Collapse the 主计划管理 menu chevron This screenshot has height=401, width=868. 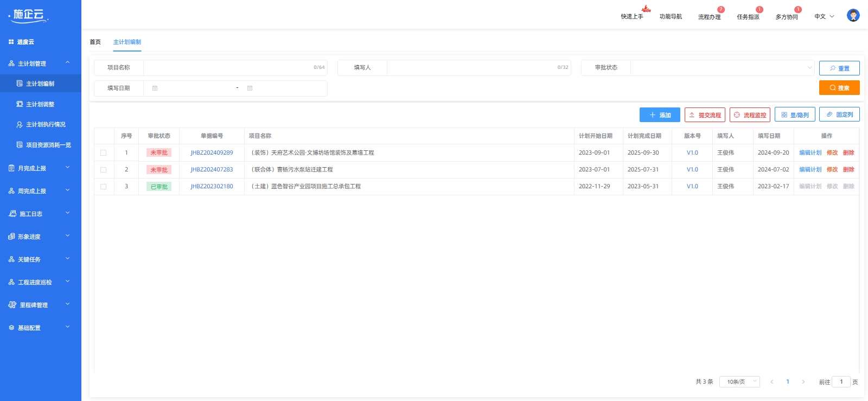(68, 63)
